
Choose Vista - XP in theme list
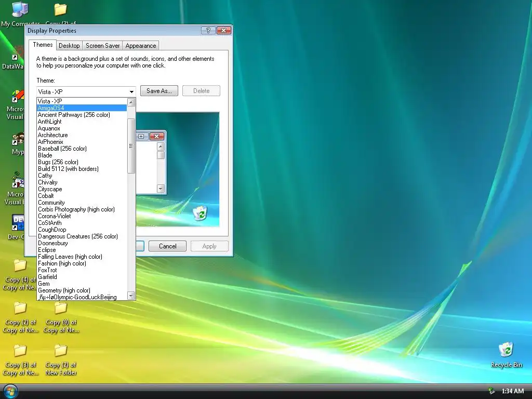click(x=82, y=101)
